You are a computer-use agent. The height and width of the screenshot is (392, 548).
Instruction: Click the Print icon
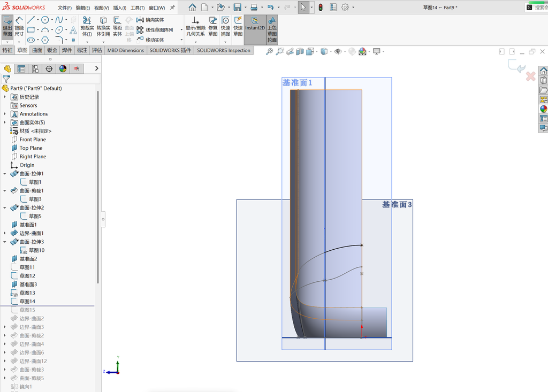tap(254, 7)
